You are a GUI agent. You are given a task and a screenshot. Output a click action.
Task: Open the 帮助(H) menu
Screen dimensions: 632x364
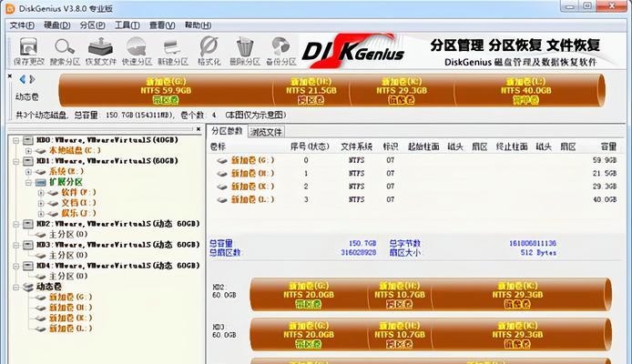pyautogui.click(x=198, y=25)
